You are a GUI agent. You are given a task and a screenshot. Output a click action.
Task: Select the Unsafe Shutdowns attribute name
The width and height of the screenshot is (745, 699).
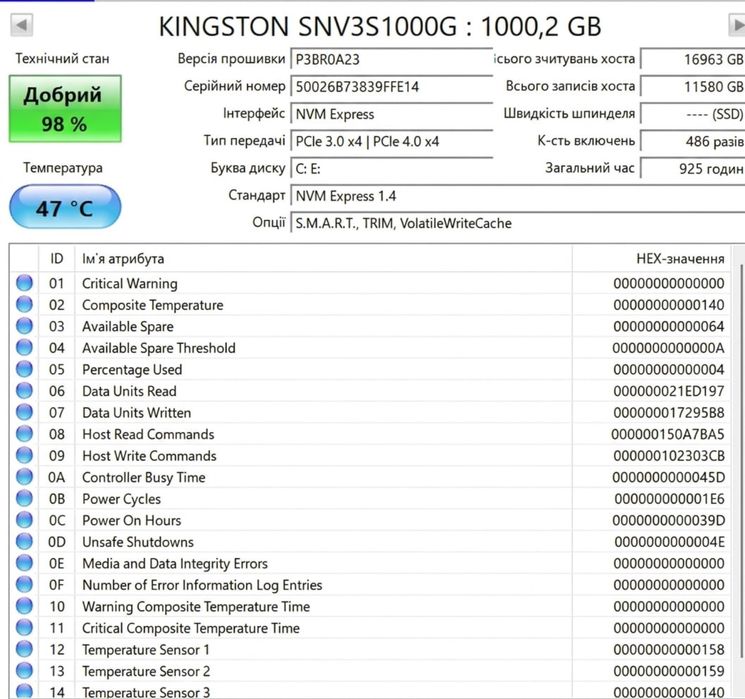pyautogui.click(x=138, y=542)
